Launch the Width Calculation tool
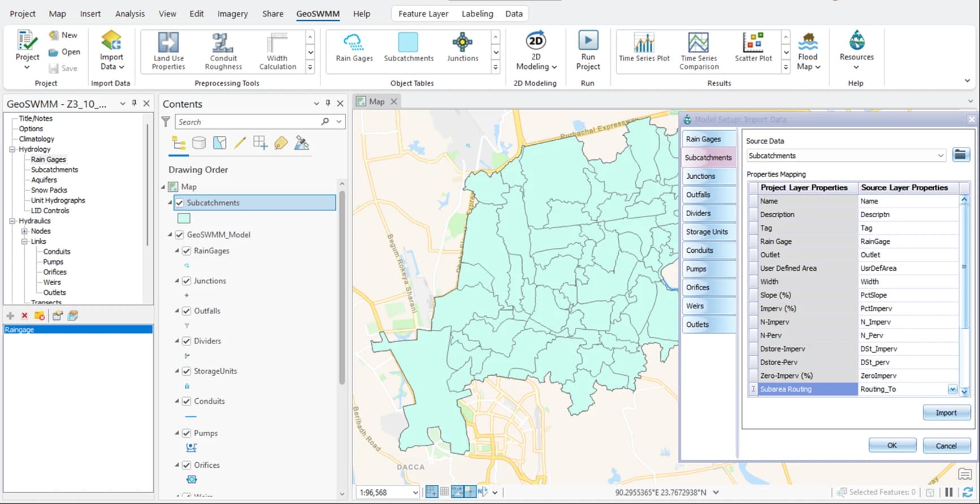Viewport: 980px width, 504px height. pyautogui.click(x=277, y=51)
